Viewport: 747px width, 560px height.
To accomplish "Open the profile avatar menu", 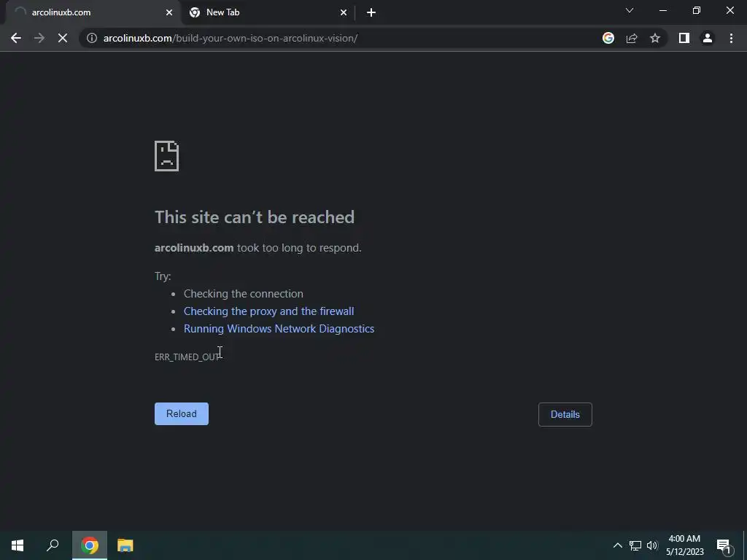I will pos(708,38).
